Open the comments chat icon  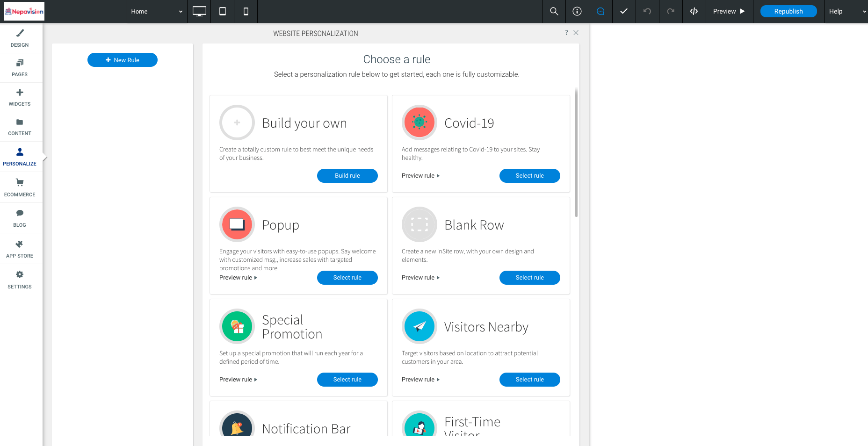coord(600,11)
